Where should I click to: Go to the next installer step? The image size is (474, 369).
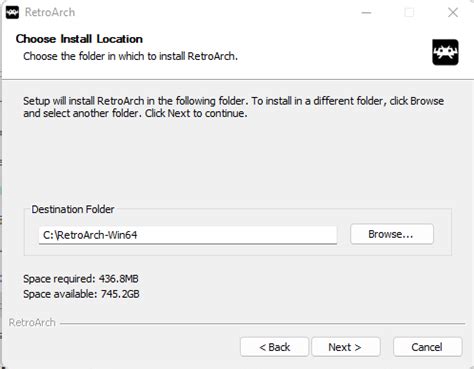[346, 347]
